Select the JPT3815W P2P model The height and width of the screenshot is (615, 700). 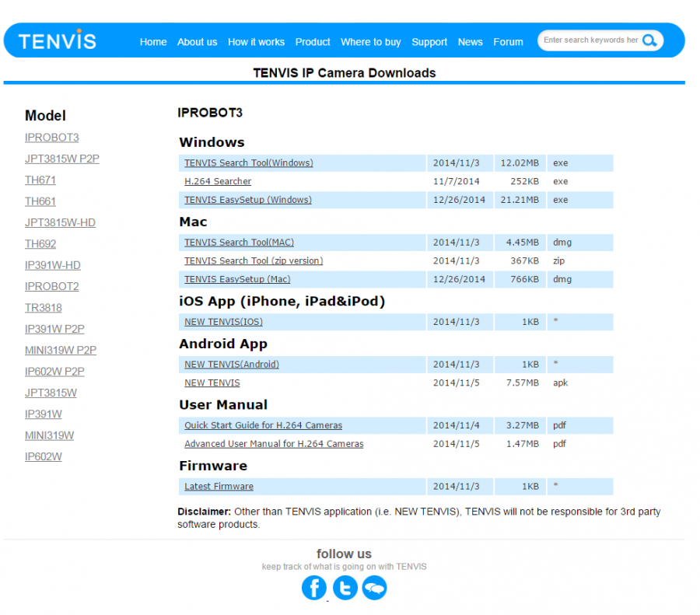point(62,159)
